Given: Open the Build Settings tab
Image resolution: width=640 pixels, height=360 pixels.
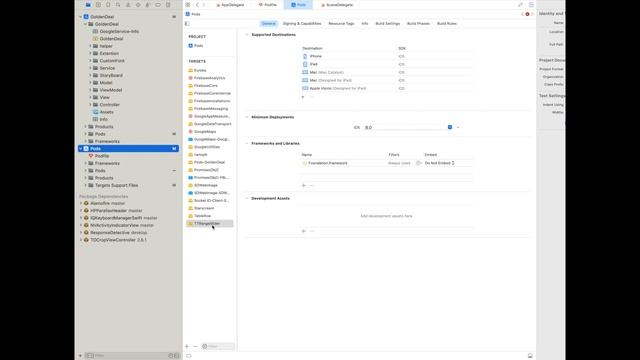Looking at the screenshot, I should click(388, 24).
